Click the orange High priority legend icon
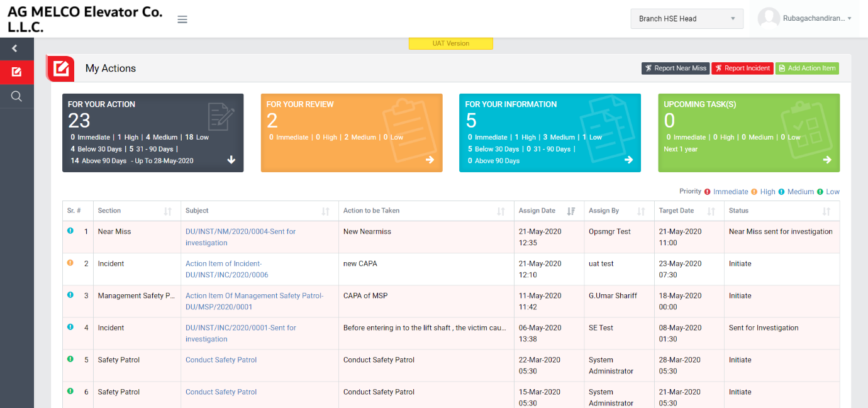The image size is (868, 408). pyautogui.click(x=754, y=192)
